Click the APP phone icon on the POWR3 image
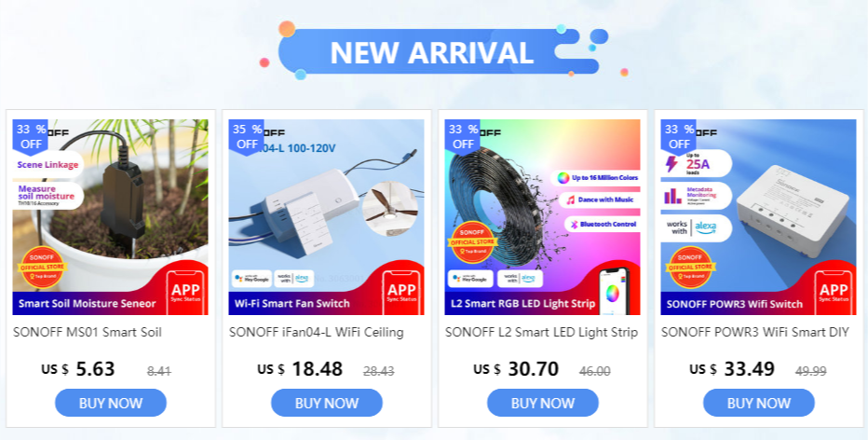The image size is (868, 440). pos(834,292)
